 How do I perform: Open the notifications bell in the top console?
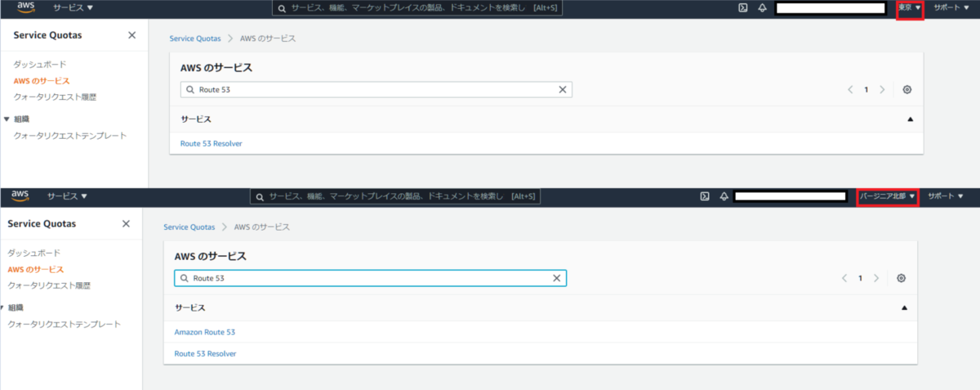click(x=762, y=8)
